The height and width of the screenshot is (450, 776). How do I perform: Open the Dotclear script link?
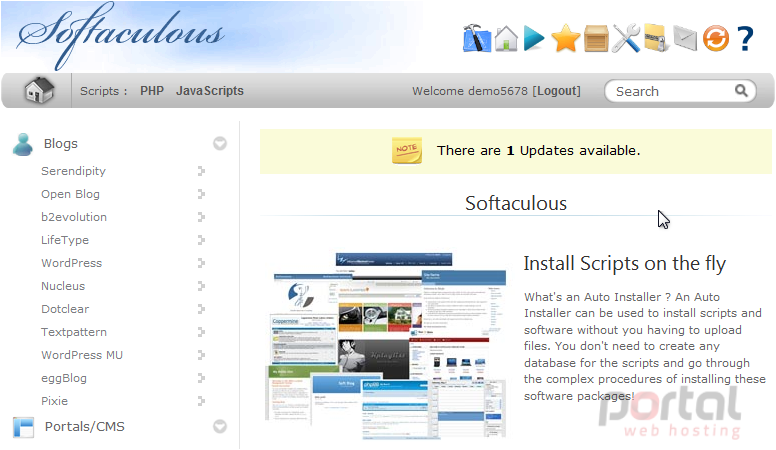[65, 309]
